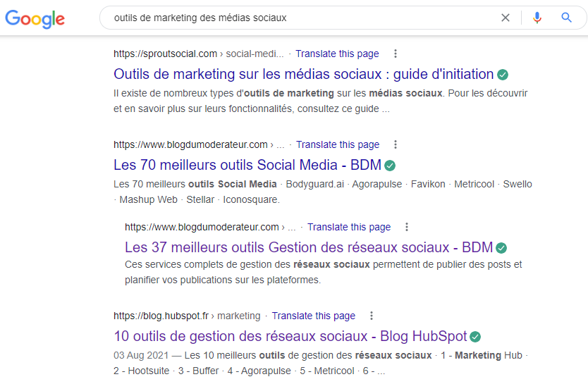Start voice search with microphone icon
The image size is (588, 384).
(537, 18)
